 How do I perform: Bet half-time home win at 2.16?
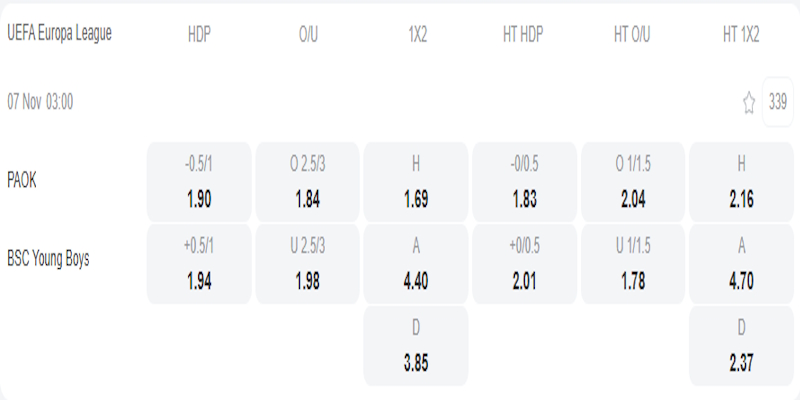click(x=741, y=182)
